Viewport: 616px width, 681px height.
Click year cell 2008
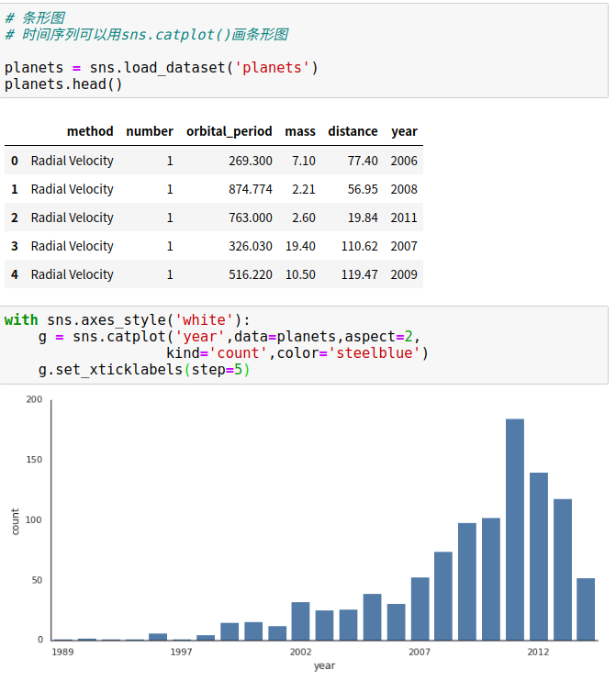point(404,189)
